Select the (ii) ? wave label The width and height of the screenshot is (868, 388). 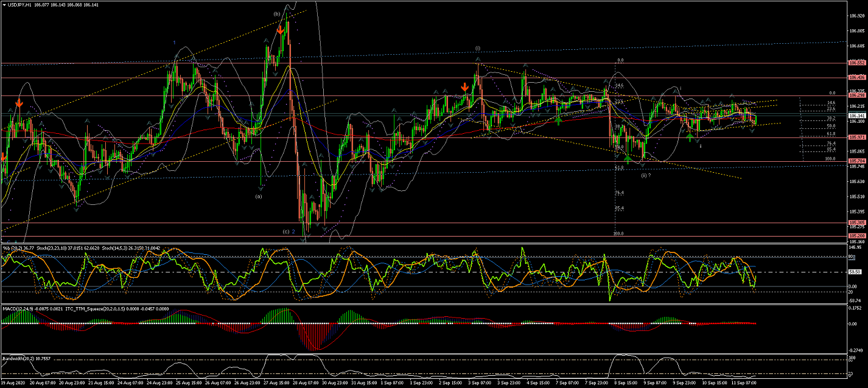point(646,175)
